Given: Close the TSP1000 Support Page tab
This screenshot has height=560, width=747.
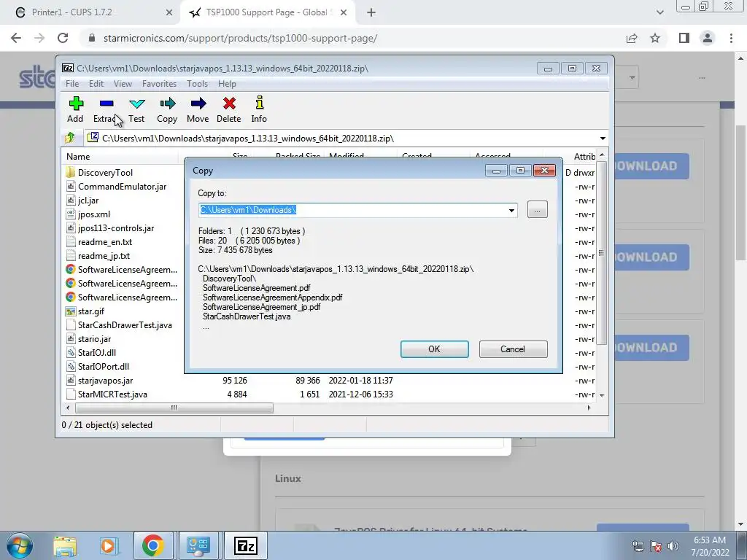Looking at the screenshot, I should [343, 13].
